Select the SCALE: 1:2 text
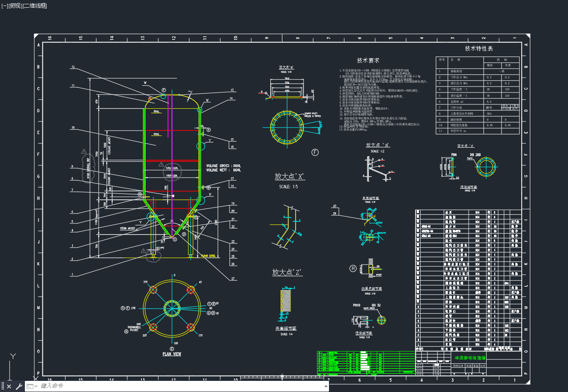 tap(377, 151)
